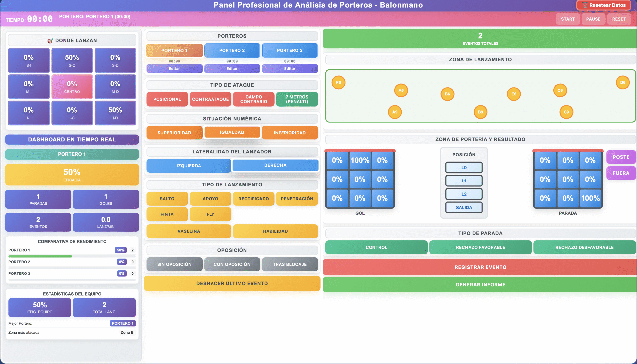Start the match timer

click(567, 19)
